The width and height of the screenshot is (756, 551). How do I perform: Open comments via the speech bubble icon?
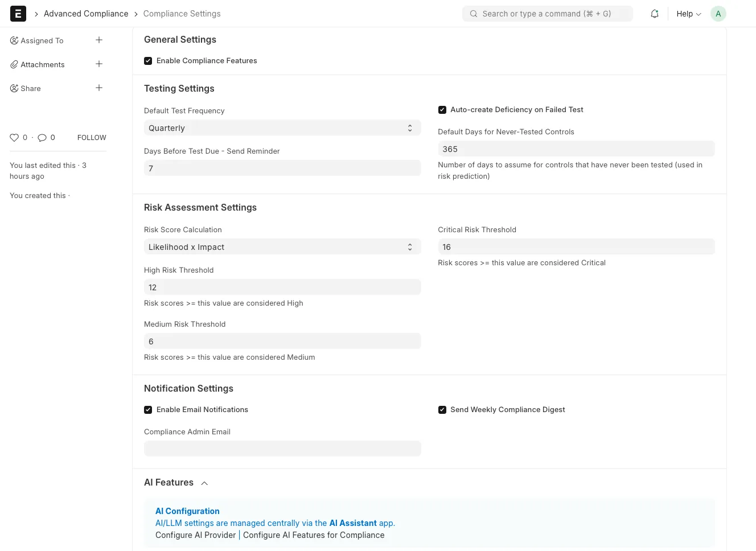[x=42, y=138]
